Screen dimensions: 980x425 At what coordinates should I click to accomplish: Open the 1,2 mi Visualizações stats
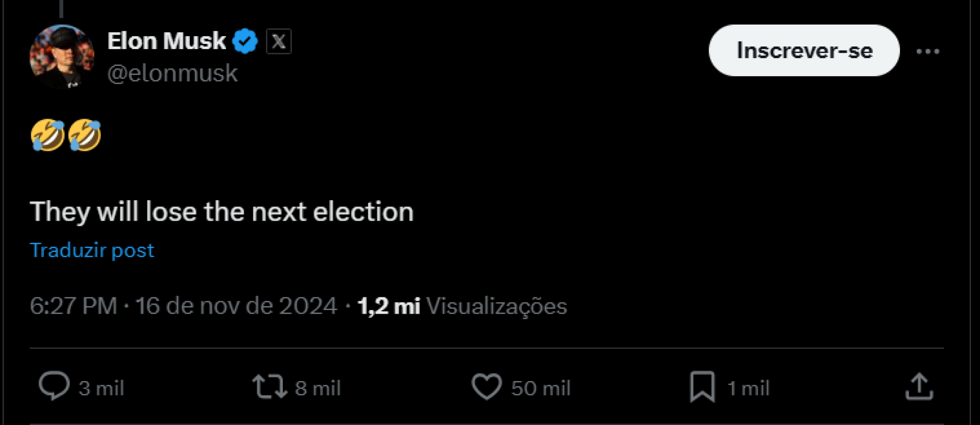[x=462, y=306]
